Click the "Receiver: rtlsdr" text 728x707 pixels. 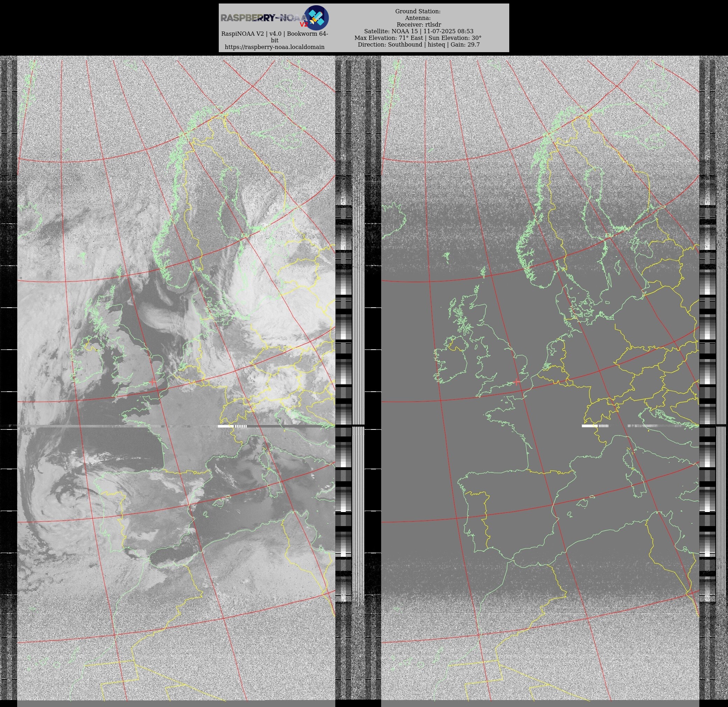(x=419, y=25)
